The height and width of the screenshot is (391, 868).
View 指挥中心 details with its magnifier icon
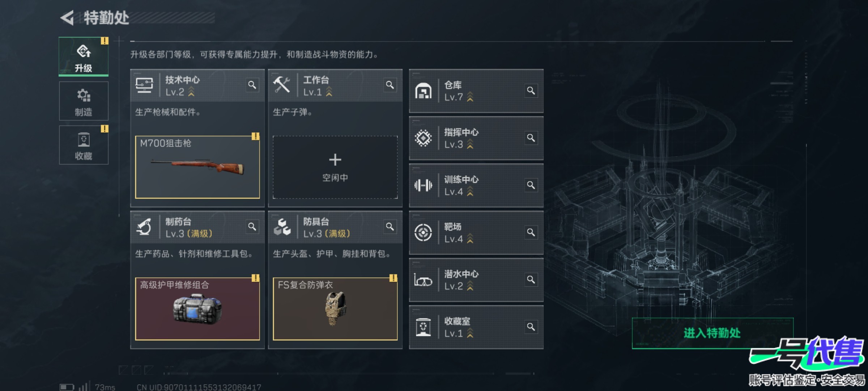531,138
